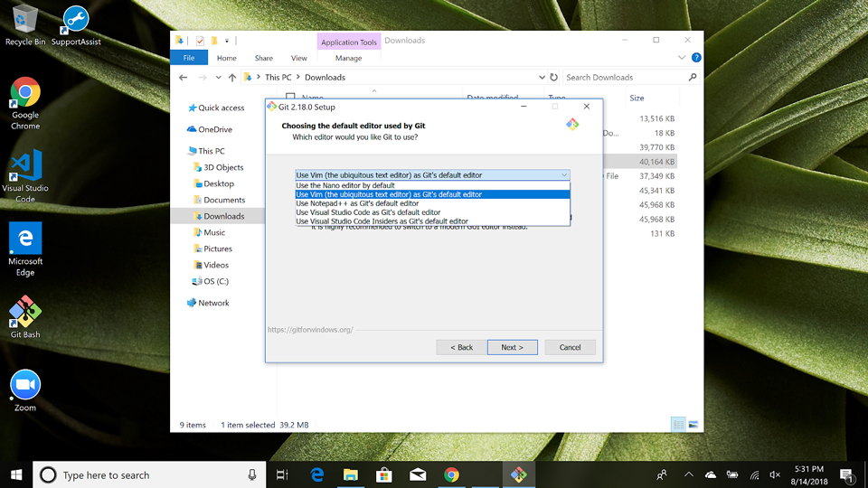Select Network in the navigation pane
The image size is (868, 488).
click(208, 303)
